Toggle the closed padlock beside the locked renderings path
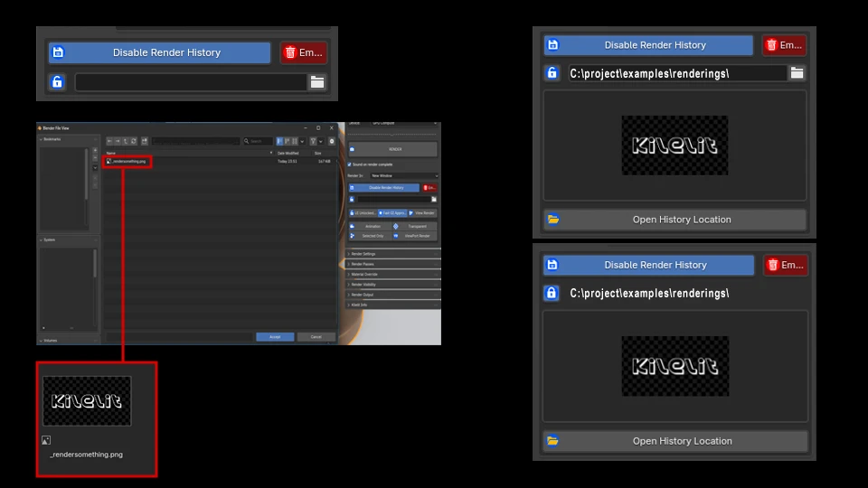Screen dimensions: 868x488 pyautogui.click(x=552, y=293)
